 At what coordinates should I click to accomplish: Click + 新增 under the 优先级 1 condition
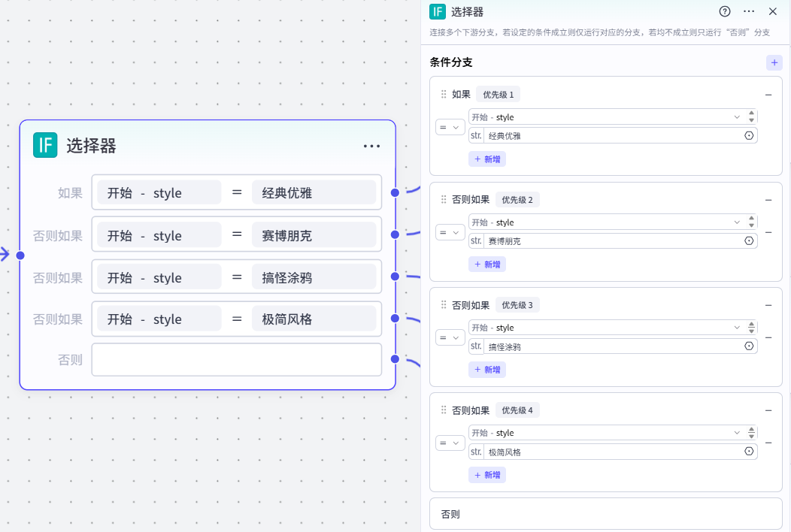pos(487,159)
